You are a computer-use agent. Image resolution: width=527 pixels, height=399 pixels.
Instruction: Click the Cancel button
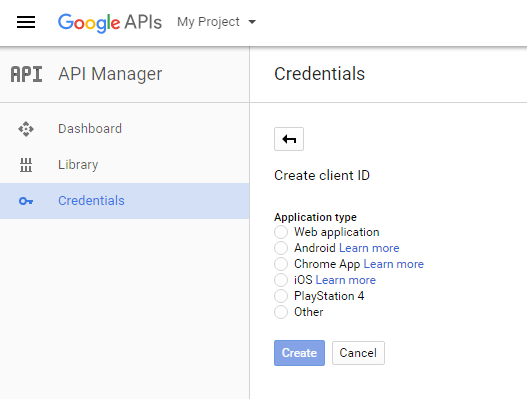point(358,353)
